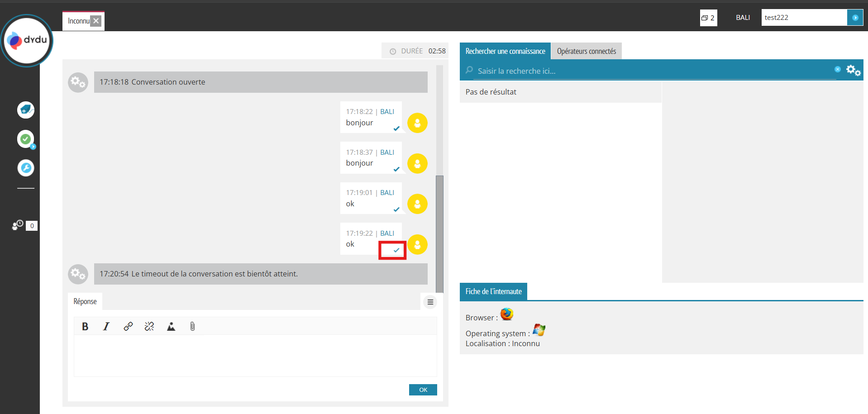Select the Fiche de l'internaute tab
Screen dimensions: 868x414
coord(493,291)
